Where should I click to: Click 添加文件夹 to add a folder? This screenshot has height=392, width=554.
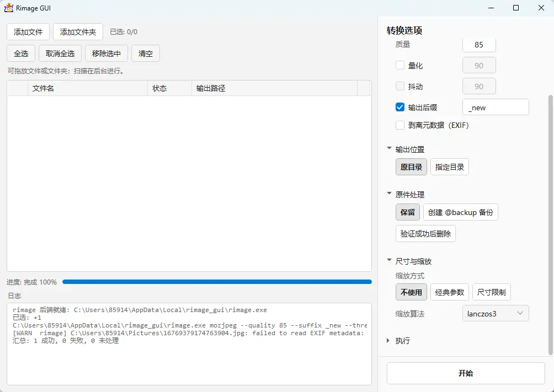coord(78,32)
